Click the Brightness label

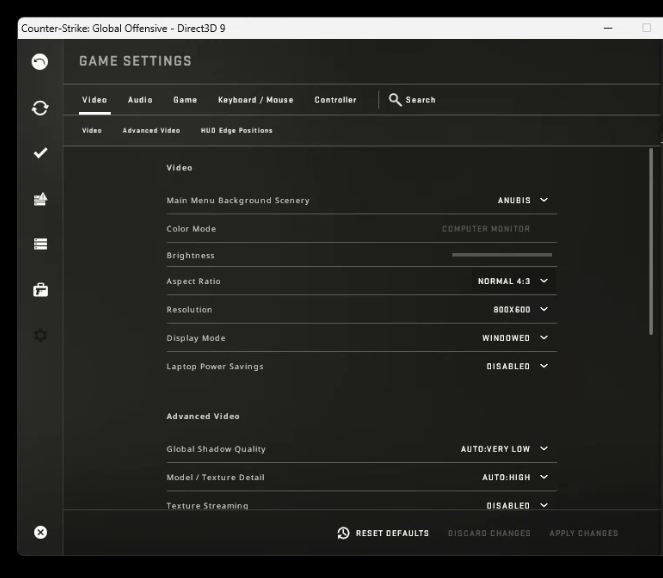[190, 255]
